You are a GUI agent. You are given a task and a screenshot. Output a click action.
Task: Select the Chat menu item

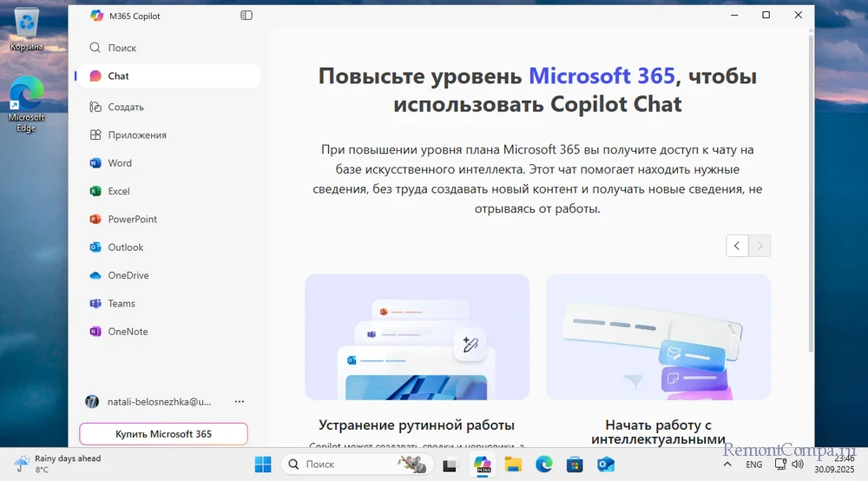point(118,76)
